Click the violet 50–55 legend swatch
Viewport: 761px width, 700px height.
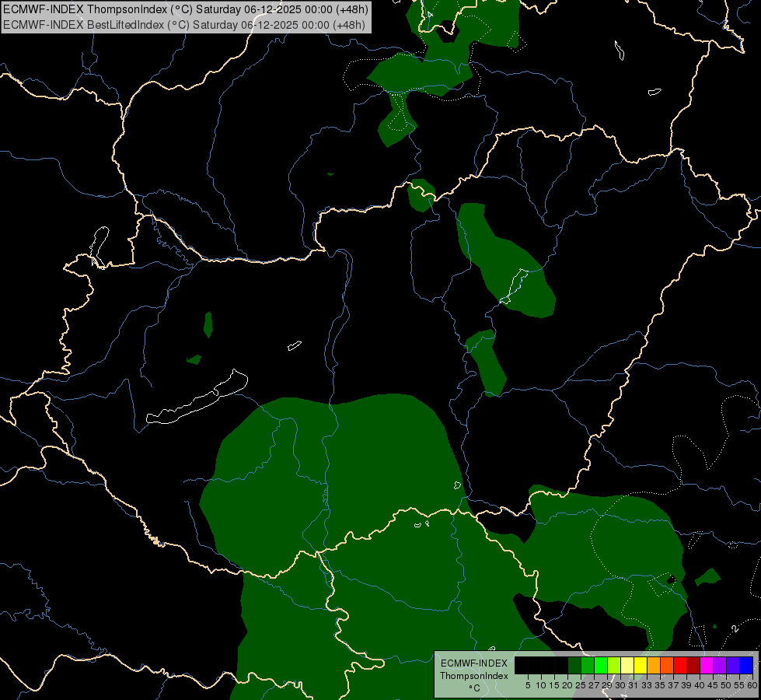(x=733, y=665)
